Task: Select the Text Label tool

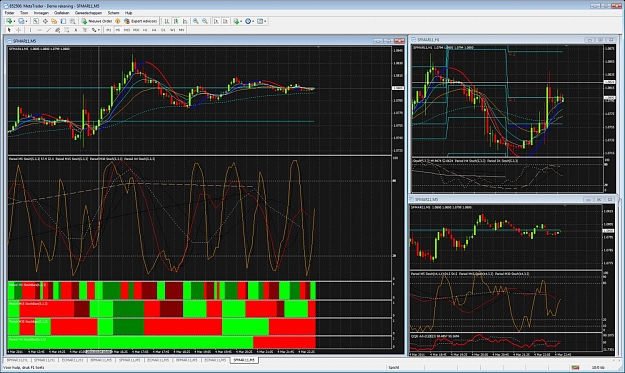Action: click(x=85, y=30)
